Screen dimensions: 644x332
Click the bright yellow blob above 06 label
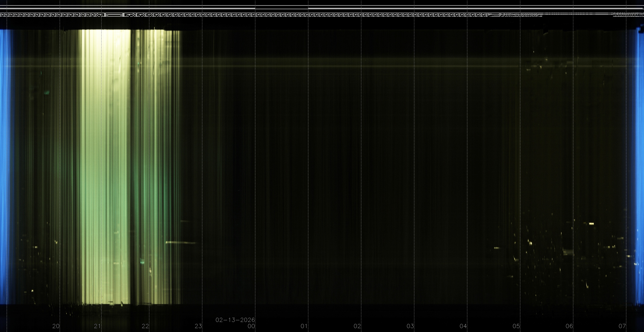click(x=591, y=224)
